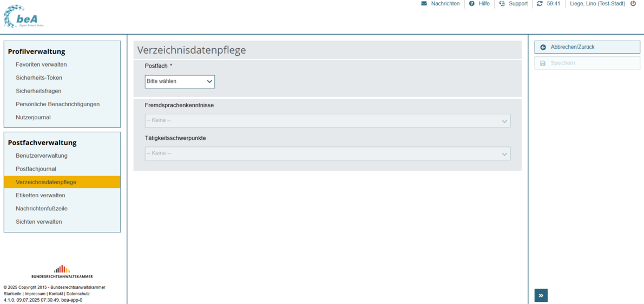Open Favoriten verwalten in sidebar

(41, 64)
